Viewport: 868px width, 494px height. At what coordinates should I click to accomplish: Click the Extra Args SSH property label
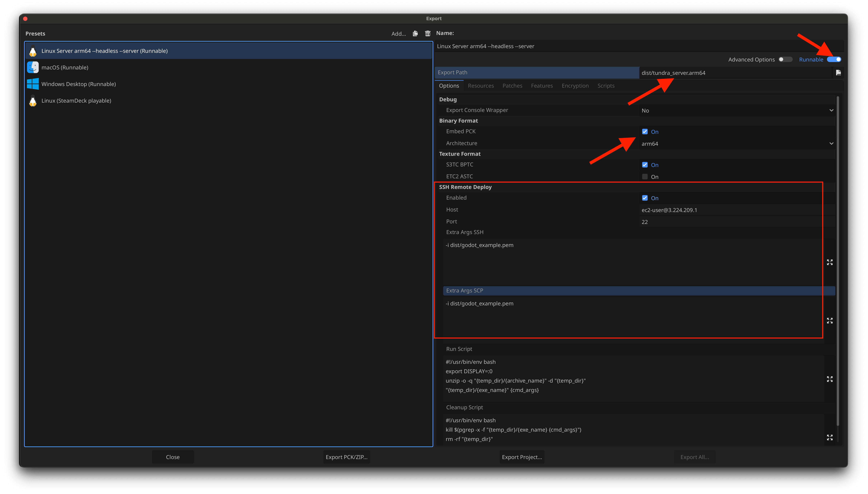464,232
